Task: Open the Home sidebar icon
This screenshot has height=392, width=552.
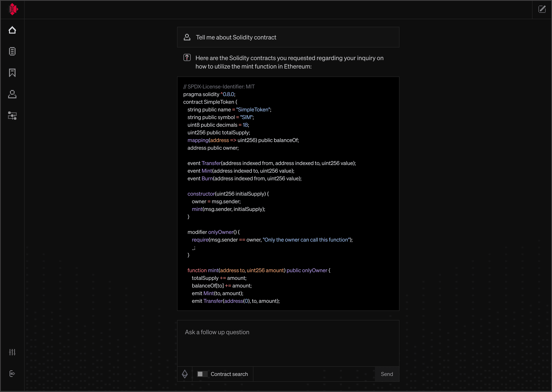Action: [x=12, y=30]
